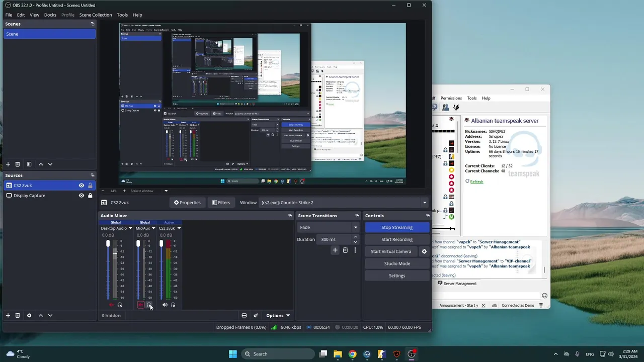Unmute Desktop Audio speaker button
Image resolution: width=644 pixels, height=362 pixels.
(111, 305)
